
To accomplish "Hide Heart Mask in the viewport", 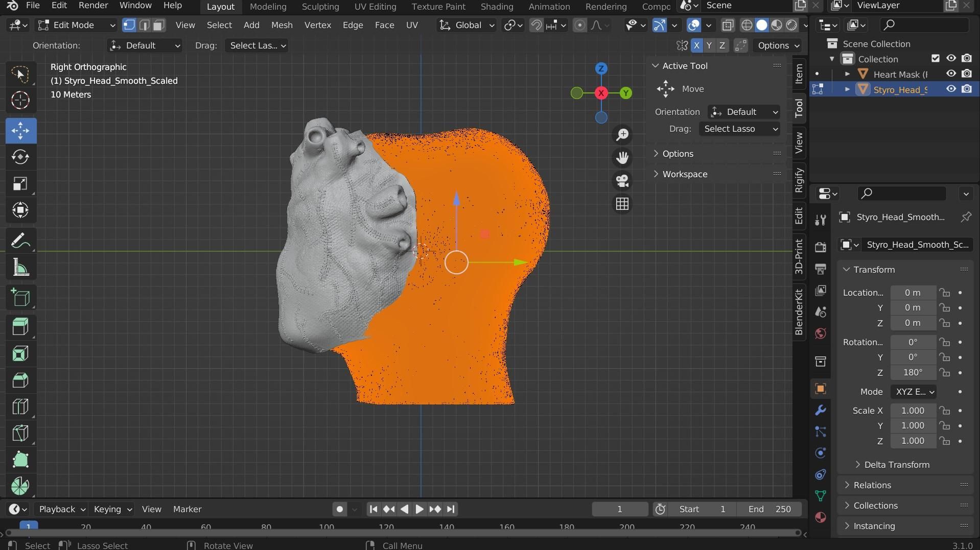I will tap(951, 74).
